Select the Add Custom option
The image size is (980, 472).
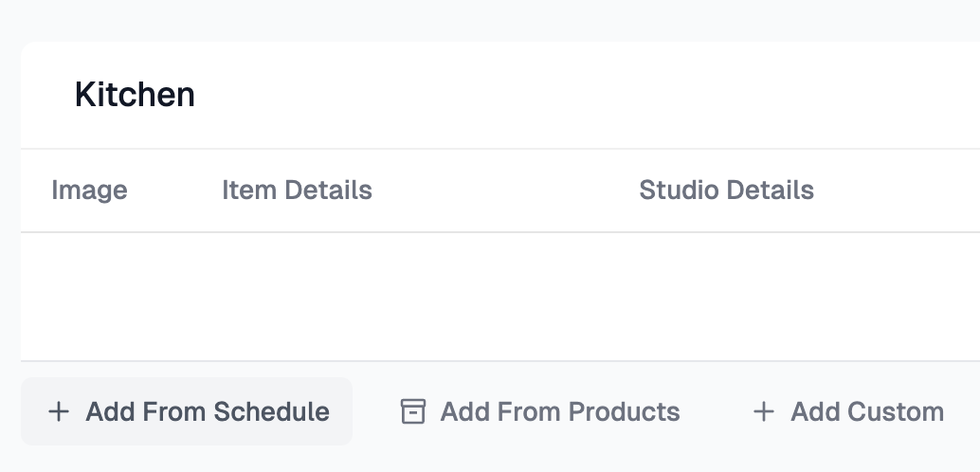pos(848,411)
